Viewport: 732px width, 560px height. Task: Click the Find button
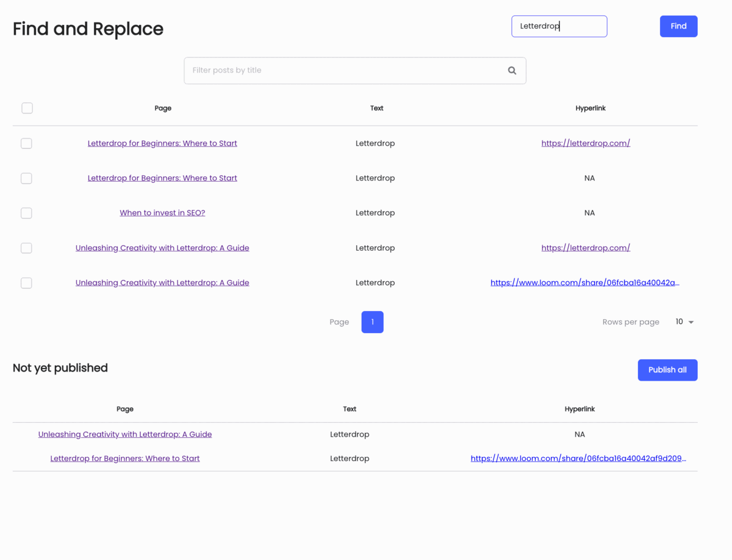click(x=678, y=26)
